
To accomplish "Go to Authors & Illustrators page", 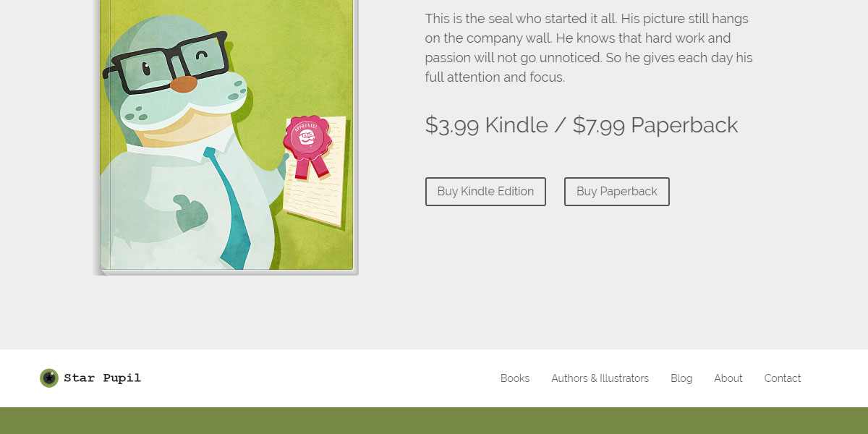I will coord(600,378).
